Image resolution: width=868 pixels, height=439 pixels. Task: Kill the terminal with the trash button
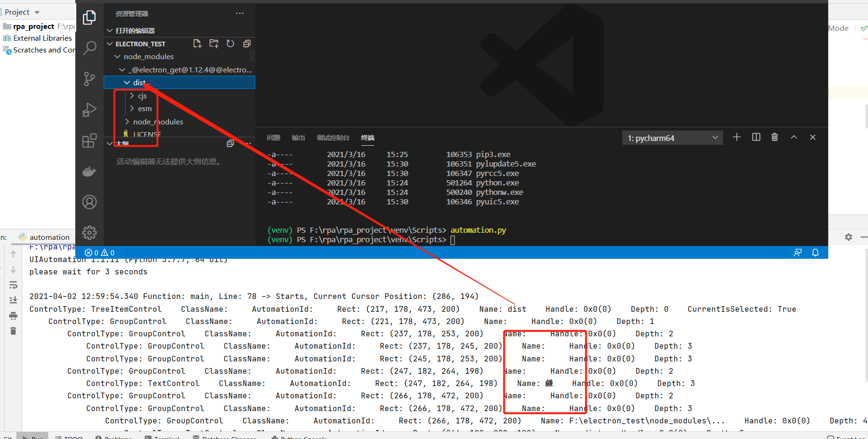pos(775,137)
